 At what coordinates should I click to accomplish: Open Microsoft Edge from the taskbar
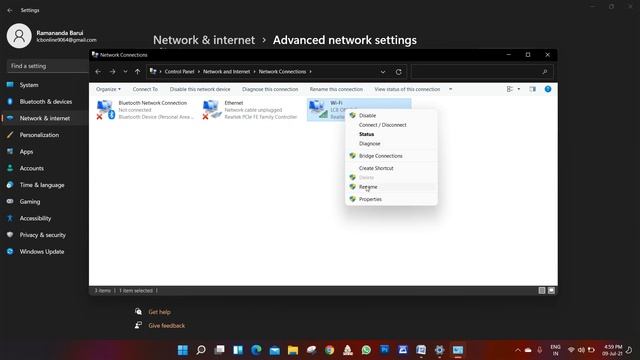(x=256, y=350)
